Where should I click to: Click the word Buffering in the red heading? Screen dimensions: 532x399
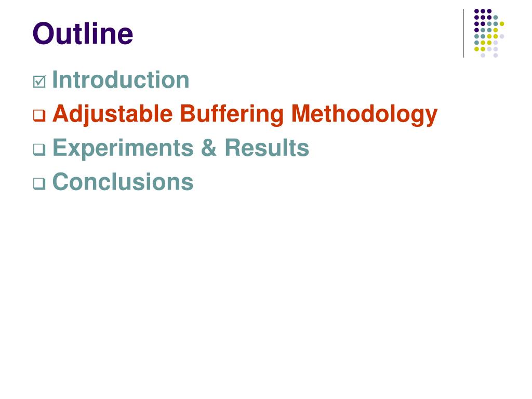pyautogui.click(x=232, y=115)
